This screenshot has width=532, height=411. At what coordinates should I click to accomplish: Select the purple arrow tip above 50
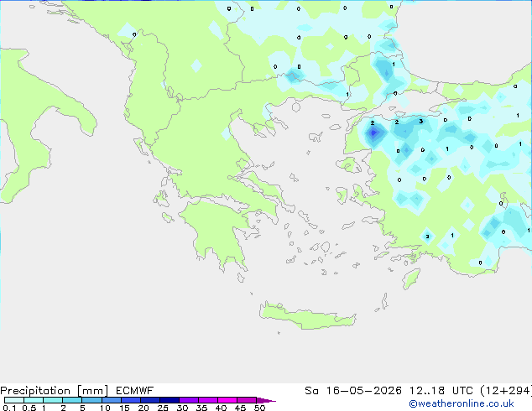pos(266,400)
